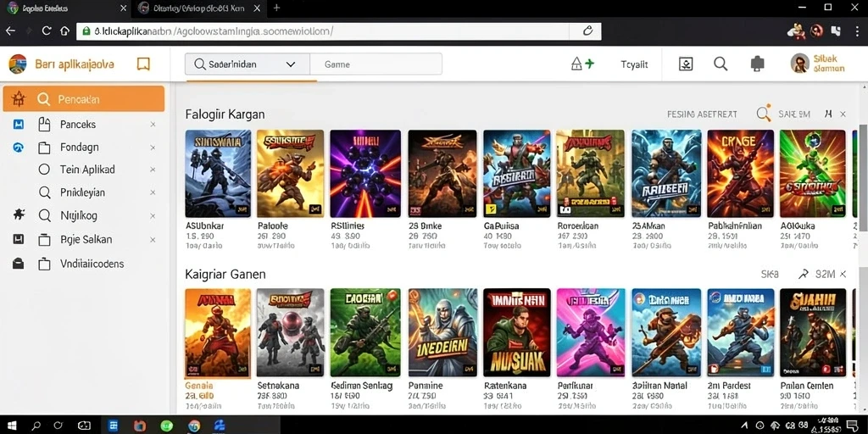
Task: Click the browser reload button
Action: pyautogui.click(x=47, y=31)
